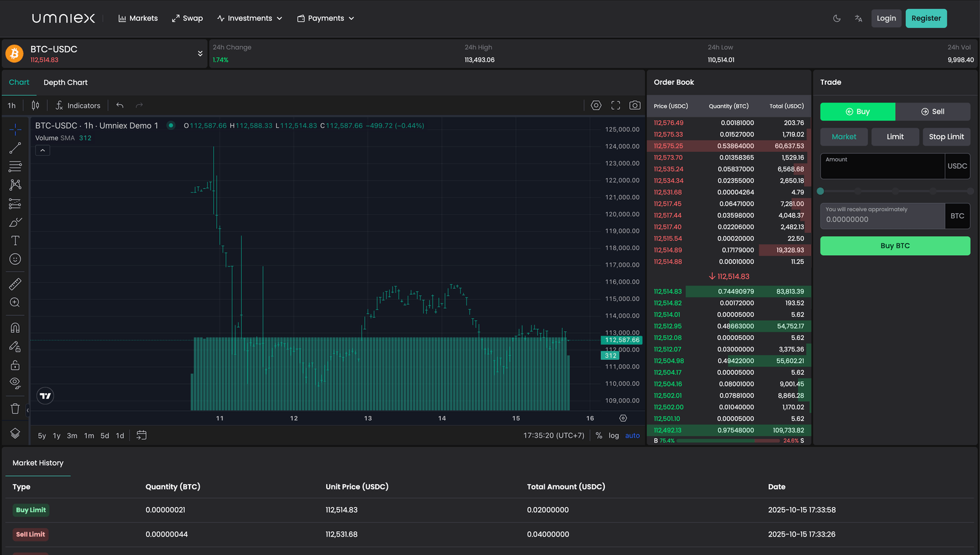Switch to the Depth Chart tab

[65, 82]
